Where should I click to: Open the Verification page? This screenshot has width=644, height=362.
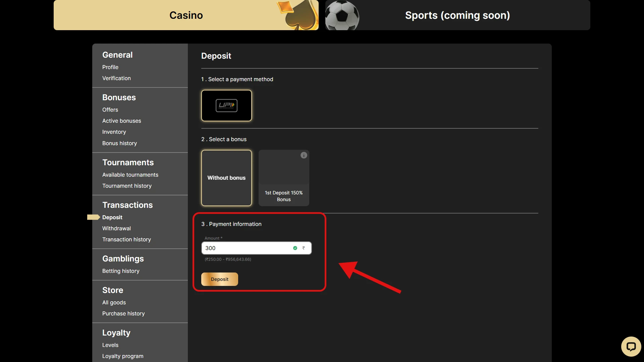tap(116, 78)
